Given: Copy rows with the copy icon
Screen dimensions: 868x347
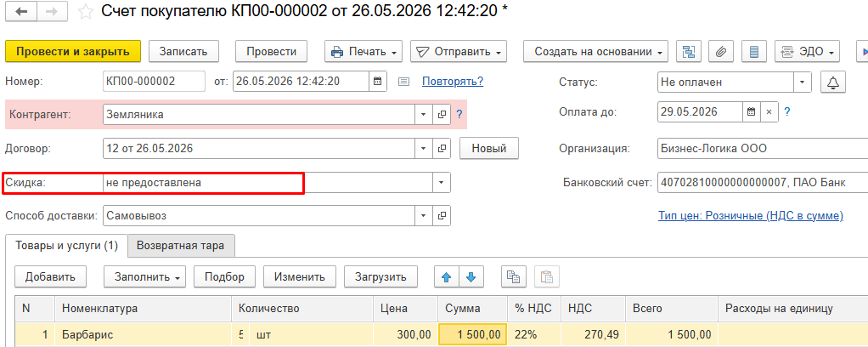Looking at the screenshot, I should click(x=513, y=276).
